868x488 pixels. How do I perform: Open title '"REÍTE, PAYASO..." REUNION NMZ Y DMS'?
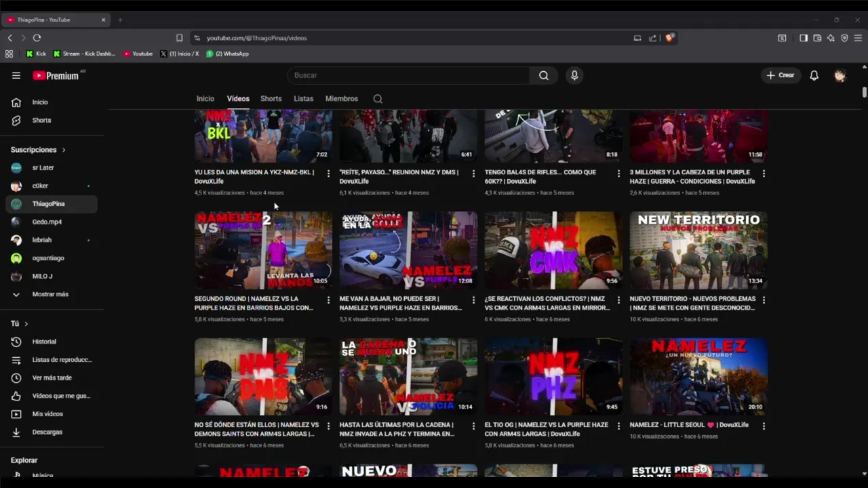tap(399, 177)
